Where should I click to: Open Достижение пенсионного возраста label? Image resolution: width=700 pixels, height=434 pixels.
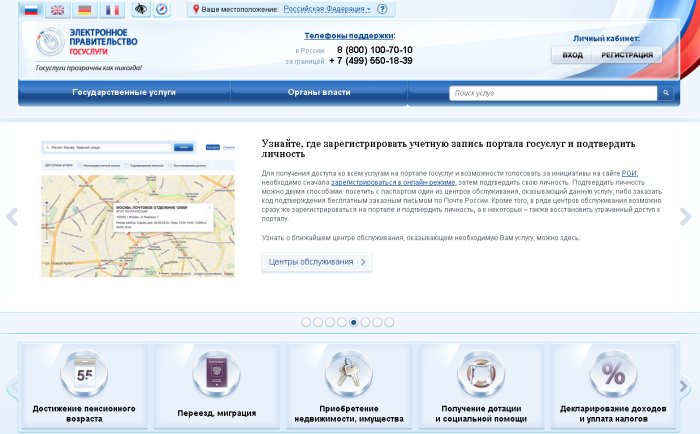click(84, 413)
